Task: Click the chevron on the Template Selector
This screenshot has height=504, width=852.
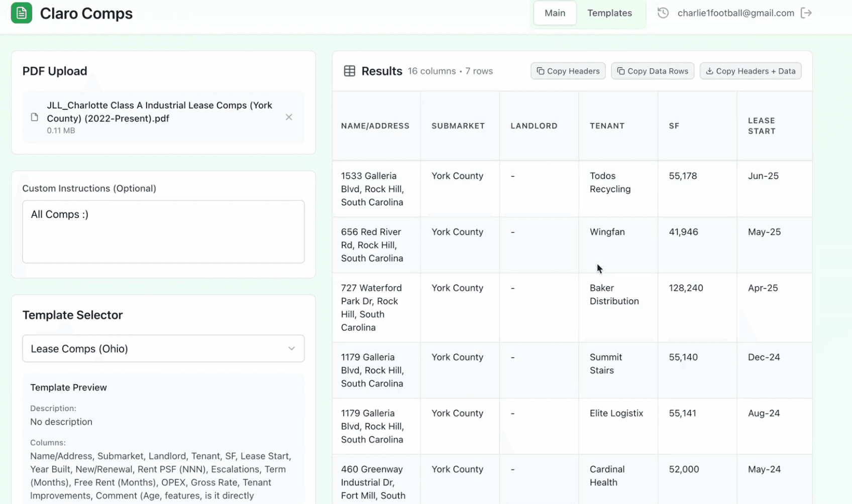Action: pyautogui.click(x=291, y=348)
